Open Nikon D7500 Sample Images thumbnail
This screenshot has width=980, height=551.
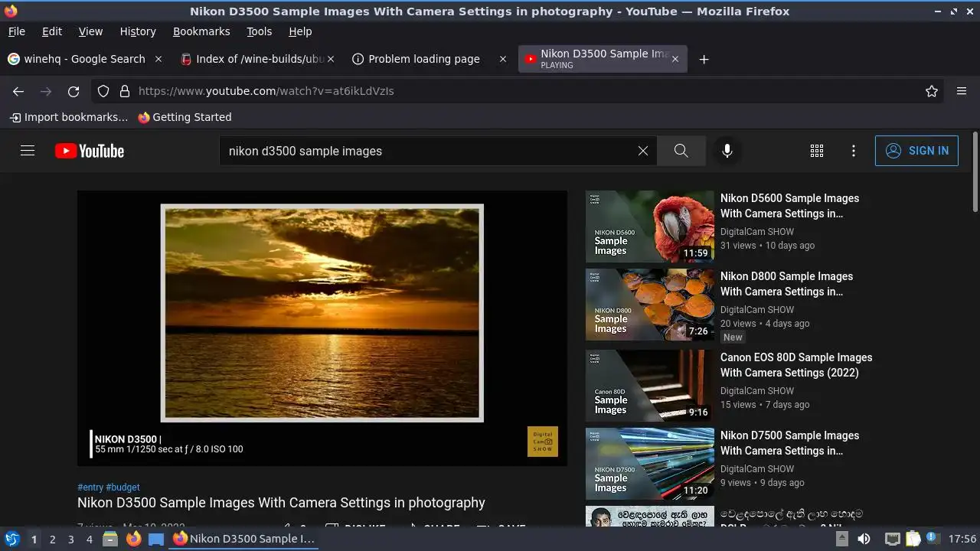pyautogui.click(x=650, y=464)
